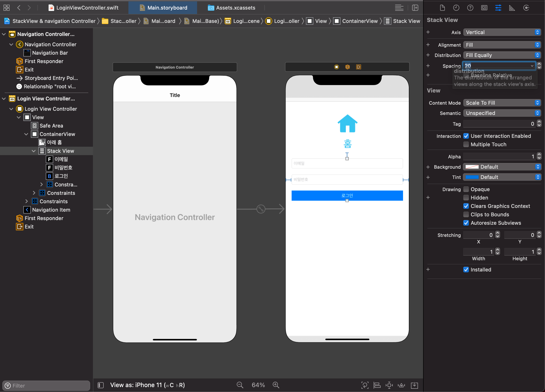Add variation for Installed with plus
Viewport: 545px width, 392px height.
(428, 270)
